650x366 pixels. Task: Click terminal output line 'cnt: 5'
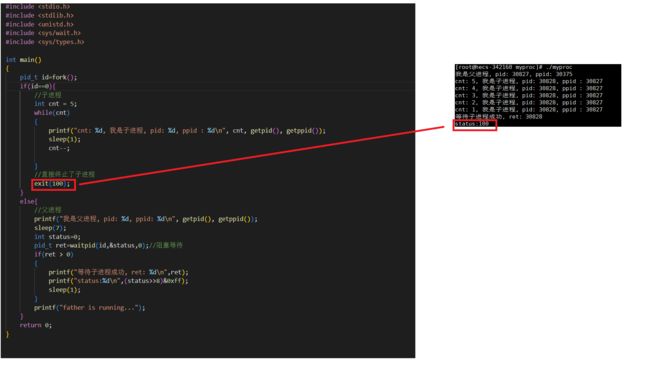tap(529, 81)
